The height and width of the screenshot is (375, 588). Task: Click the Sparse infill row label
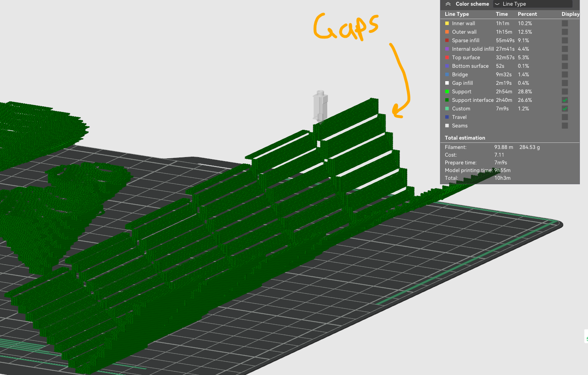pyautogui.click(x=466, y=41)
